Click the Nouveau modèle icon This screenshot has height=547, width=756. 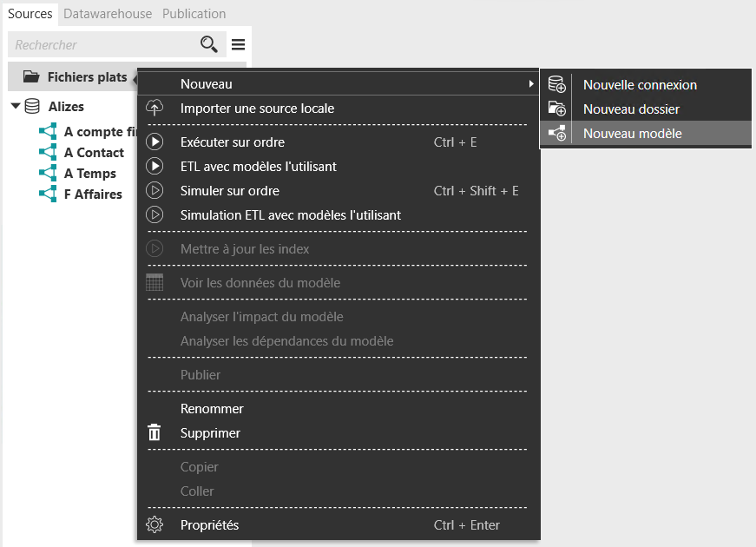click(x=557, y=134)
